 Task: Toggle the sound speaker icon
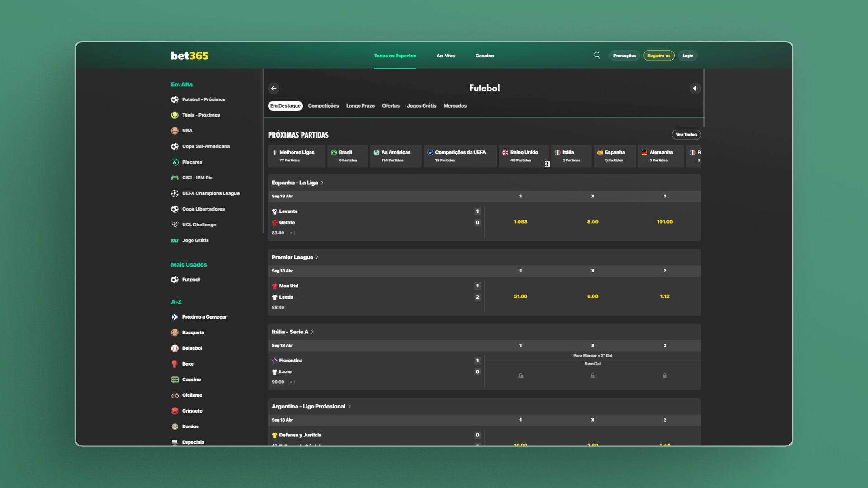pos(695,89)
